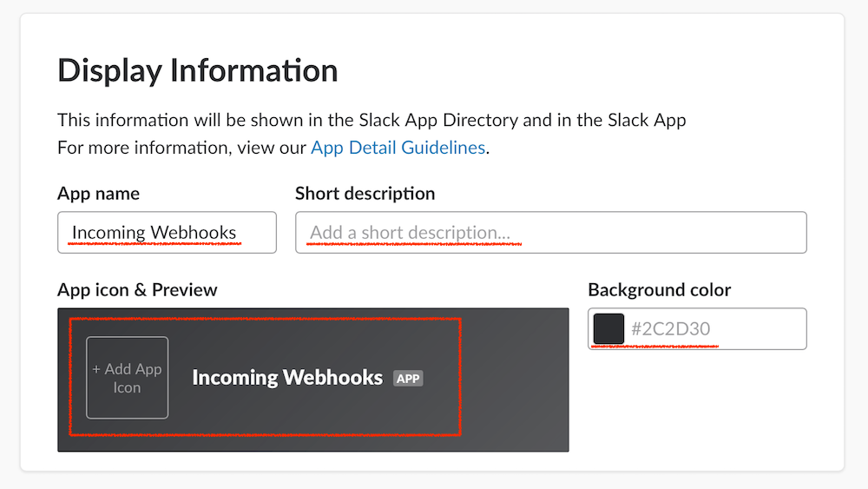Click the bold Incoming Webhooks preview name
The height and width of the screenshot is (489, 868).
(286, 378)
